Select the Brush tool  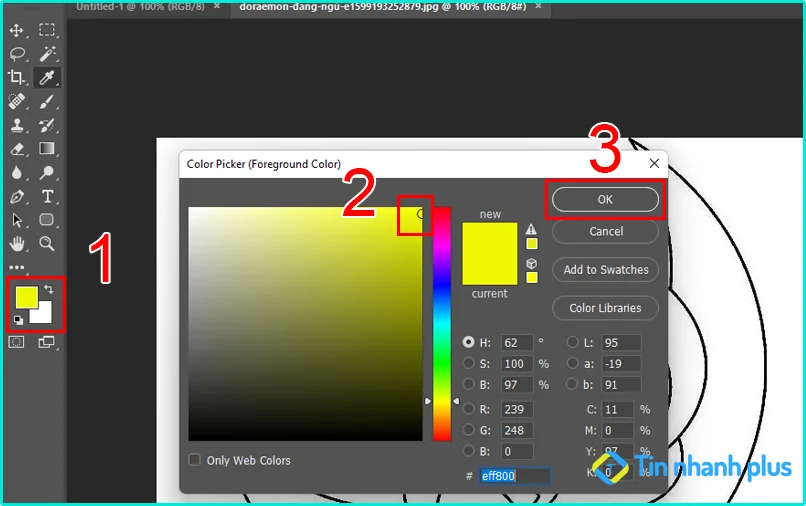[47, 101]
